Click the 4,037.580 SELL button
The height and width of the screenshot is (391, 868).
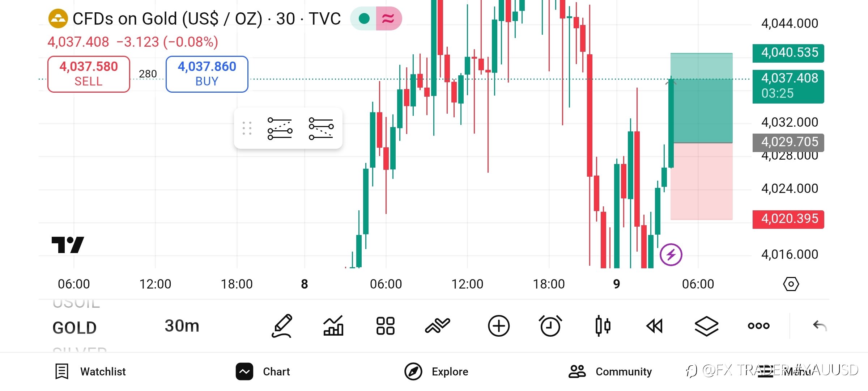[89, 74]
